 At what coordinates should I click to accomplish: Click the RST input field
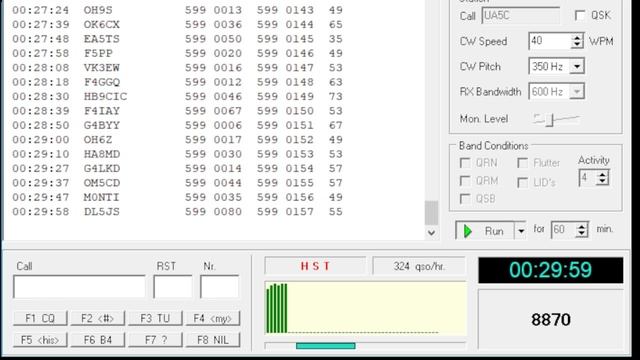point(173,287)
